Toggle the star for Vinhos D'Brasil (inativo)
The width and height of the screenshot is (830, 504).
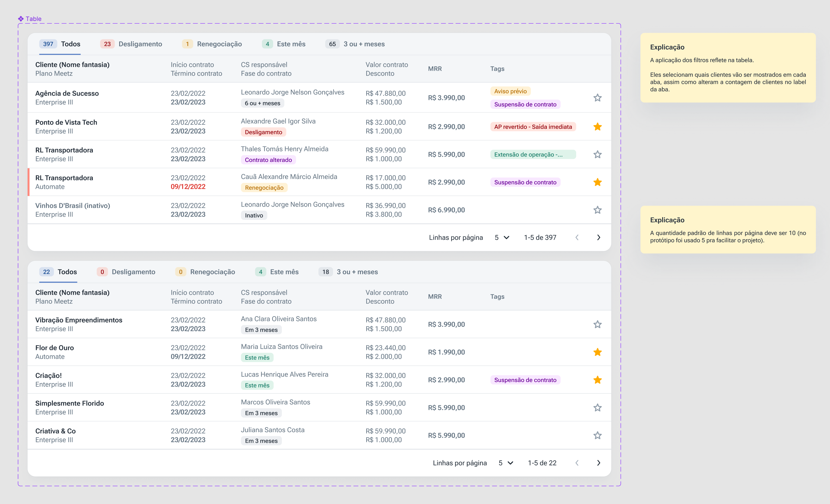pyautogui.click(x=597, y=210)
